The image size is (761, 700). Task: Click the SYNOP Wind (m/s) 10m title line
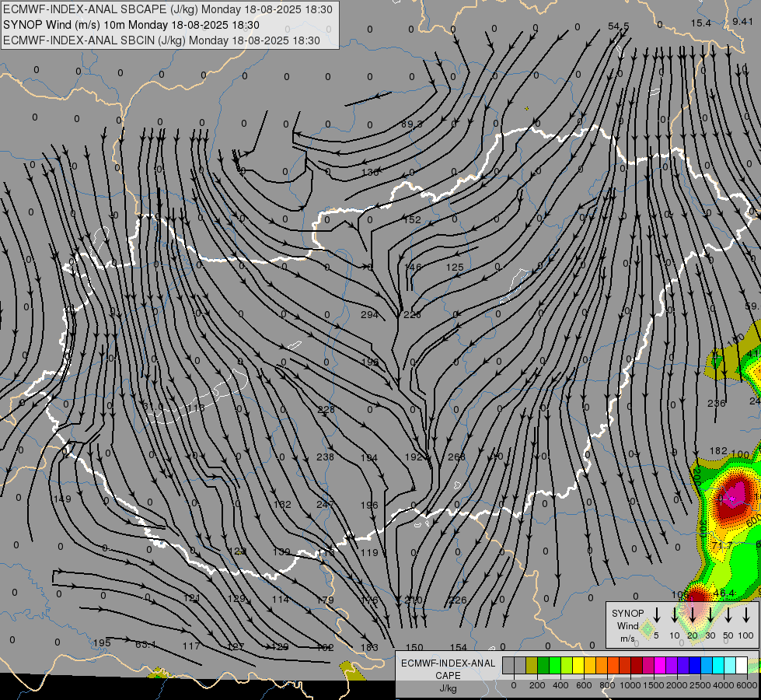tap(131, 25)
